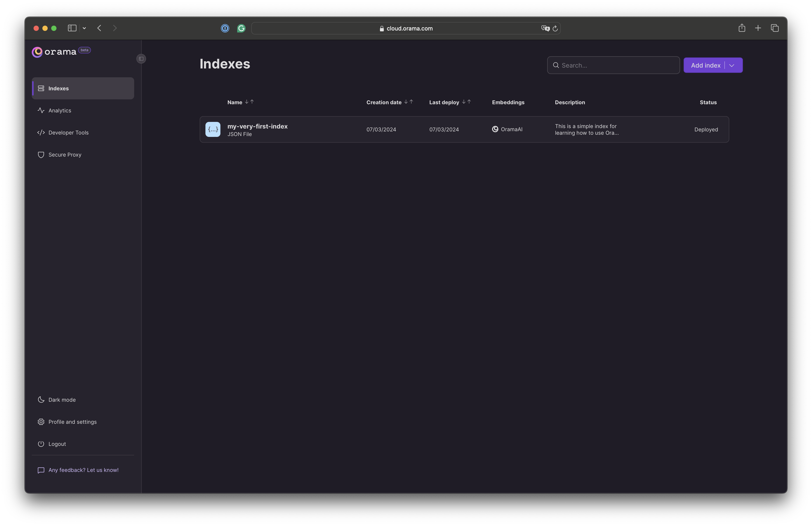Click the Logout power icon

41,444
